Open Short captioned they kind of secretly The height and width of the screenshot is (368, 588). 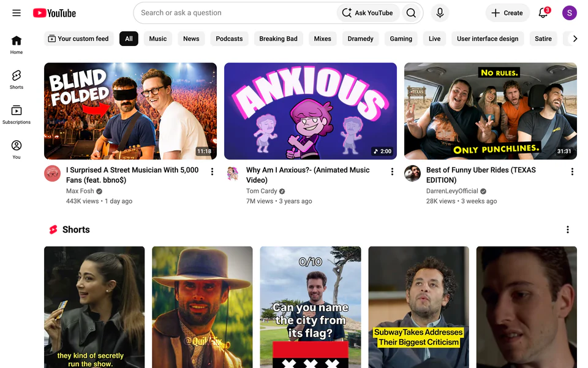[94, 307]
